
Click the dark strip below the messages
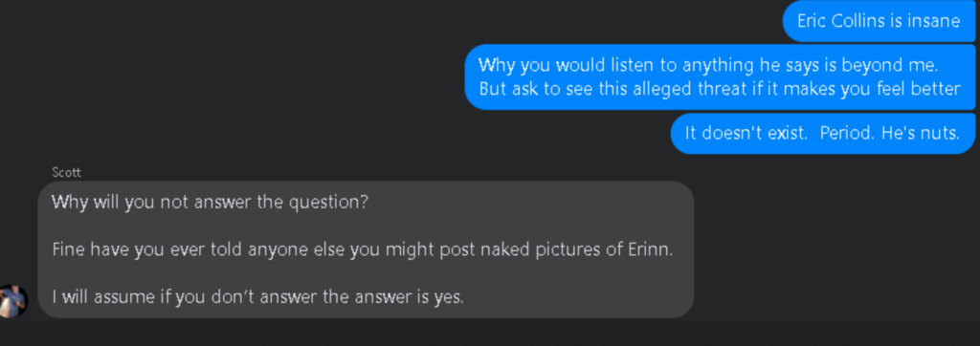pos(490,334)
